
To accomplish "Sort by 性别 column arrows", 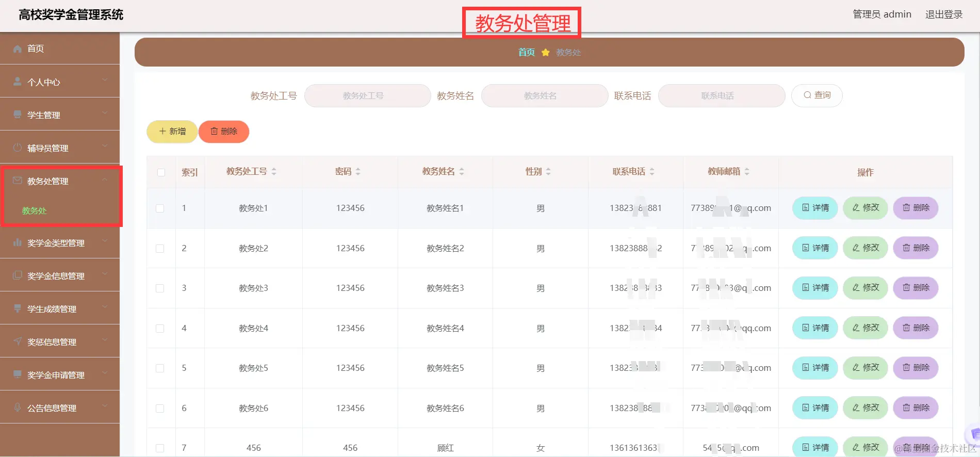I will (x=548, y=171).
